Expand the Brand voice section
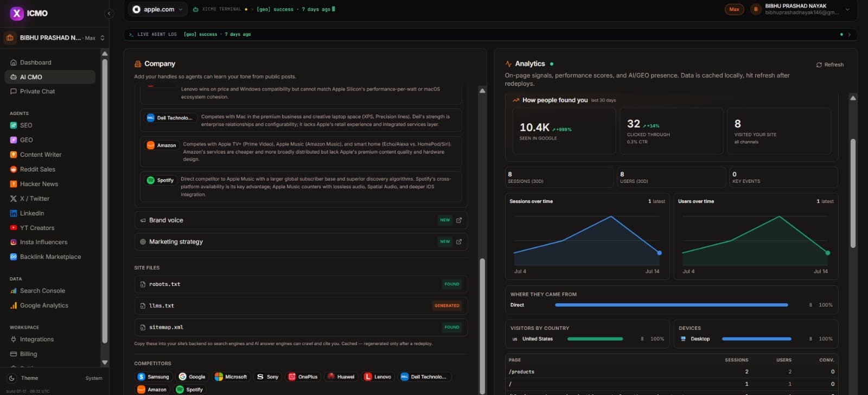Screen dimensions: 868x395 pyautogui.click(x=301, y=220)
